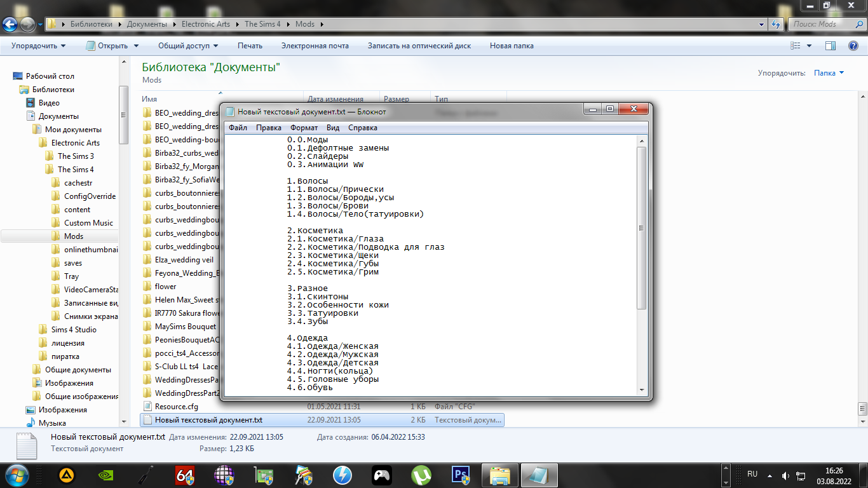Open uTorrent from the taskbar
The width and height of the screenshot is (868, 488).
pyautogui.click(x=421, y=475)
